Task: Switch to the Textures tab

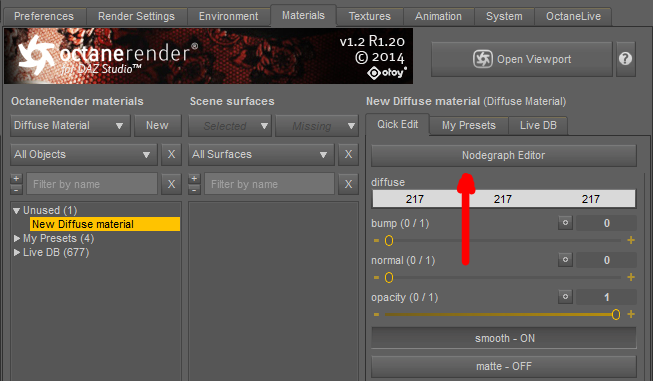Action: point(370,16)
